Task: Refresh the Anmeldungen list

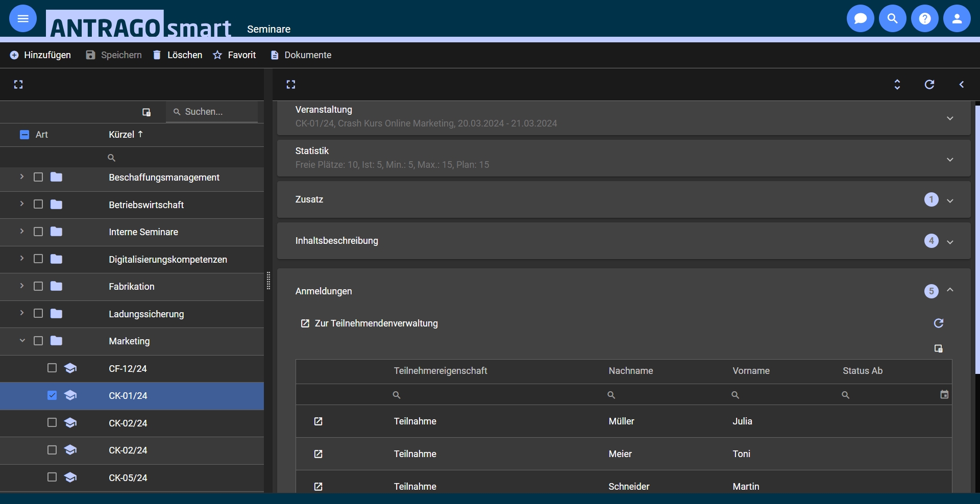Action: click(938, 323)
